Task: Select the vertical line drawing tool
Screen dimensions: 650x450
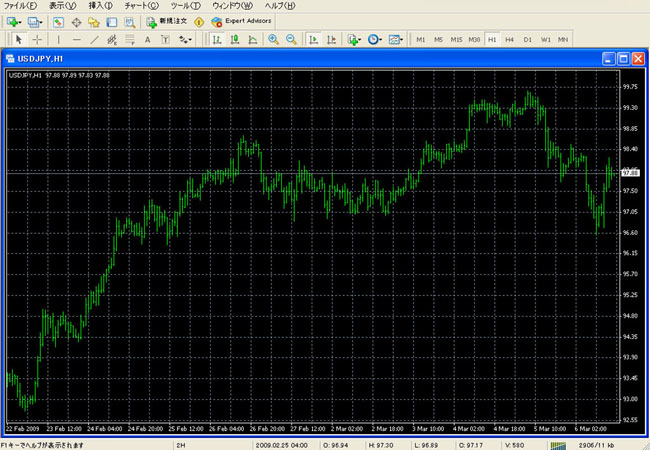Action: [58, 39]
